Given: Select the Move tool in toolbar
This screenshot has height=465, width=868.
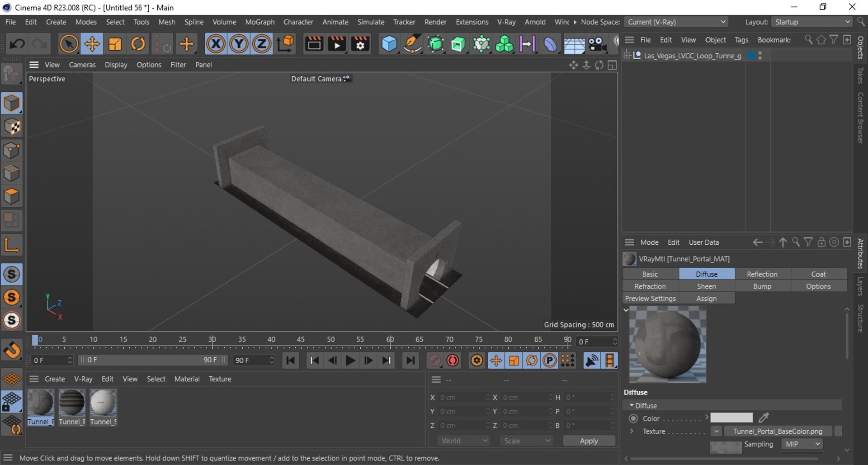Looking at the screenshot, I should [92, 44].
